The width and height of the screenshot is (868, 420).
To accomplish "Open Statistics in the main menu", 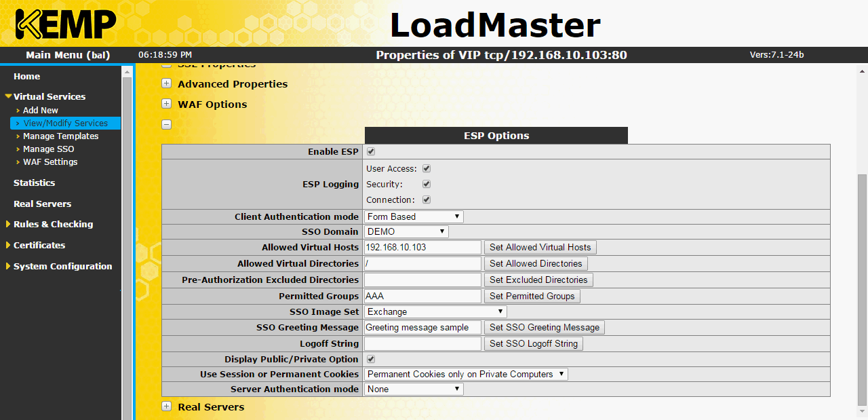I will tap(34, 183).
